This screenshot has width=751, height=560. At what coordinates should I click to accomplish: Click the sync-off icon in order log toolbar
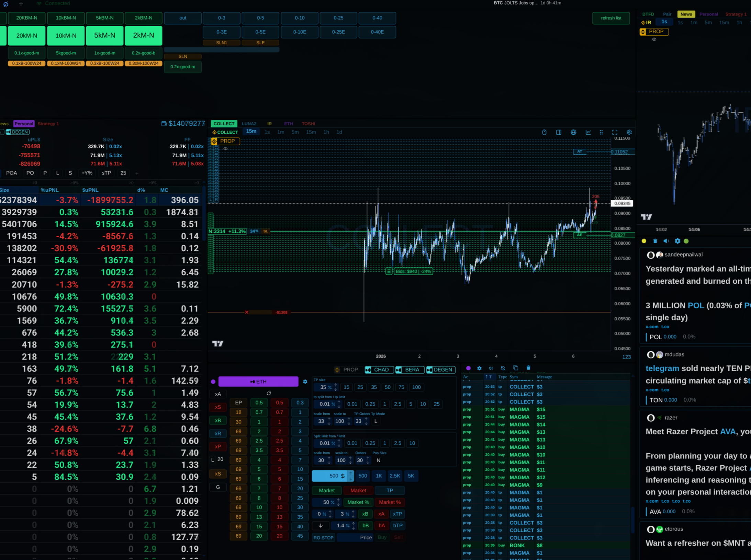(503, 368)
